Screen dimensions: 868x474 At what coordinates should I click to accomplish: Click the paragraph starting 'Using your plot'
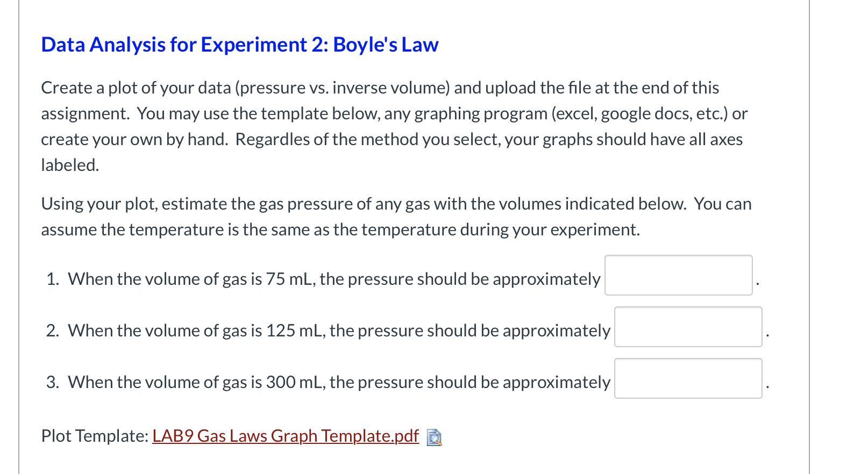[396, 217]
